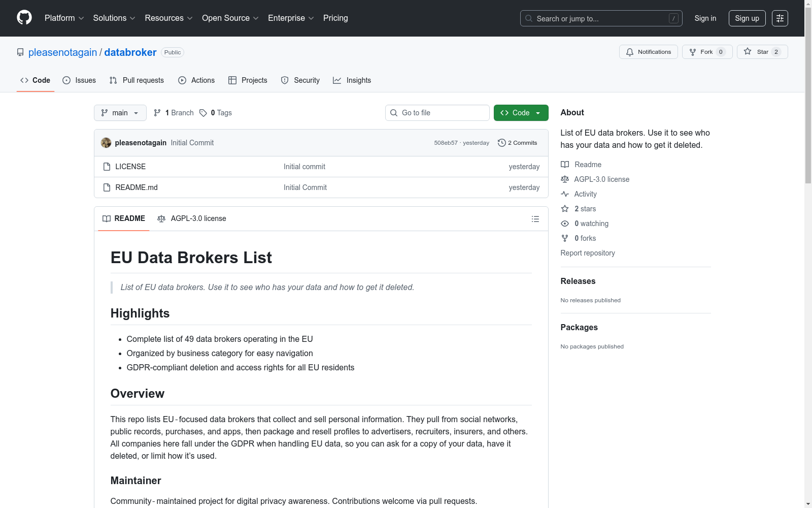Open the Platform menu
Screen dimensions: 812x508
click(64, 18)
